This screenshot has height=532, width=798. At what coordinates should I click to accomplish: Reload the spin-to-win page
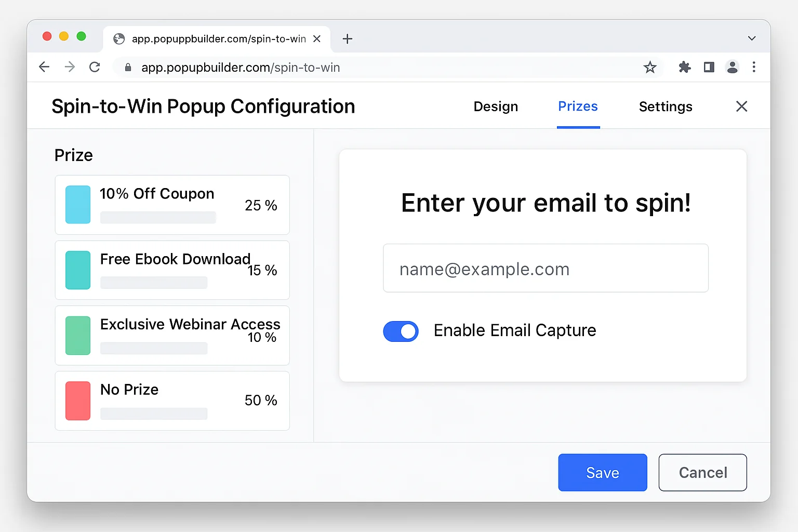(x=95, y=67)
